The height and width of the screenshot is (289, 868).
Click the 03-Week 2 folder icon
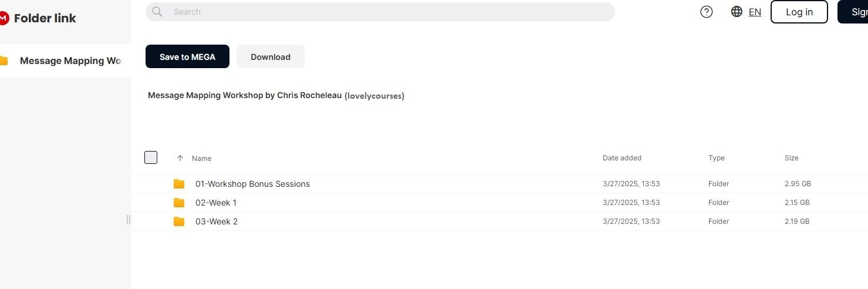[179, 221]
